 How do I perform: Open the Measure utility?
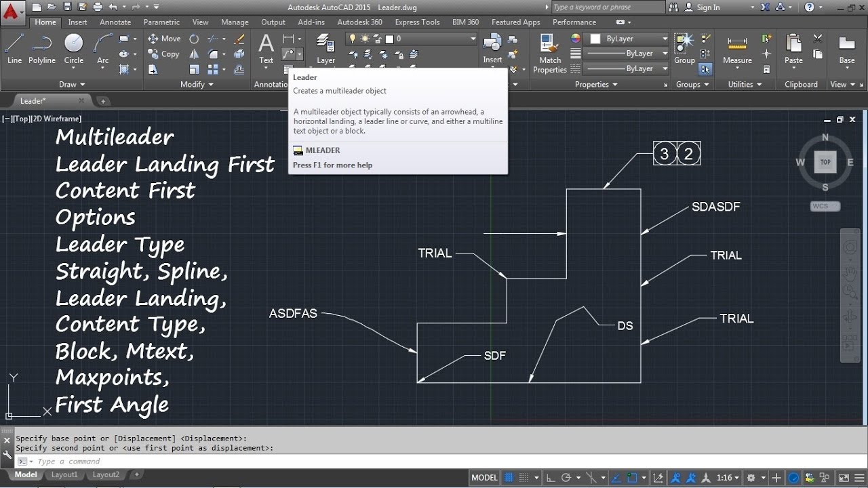tap(737, 49)
